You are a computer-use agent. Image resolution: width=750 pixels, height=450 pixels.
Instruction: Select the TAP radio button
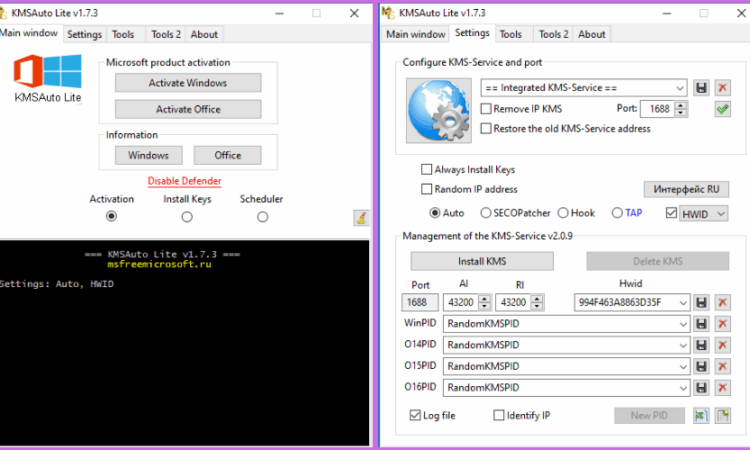click(x=617, y=213)
